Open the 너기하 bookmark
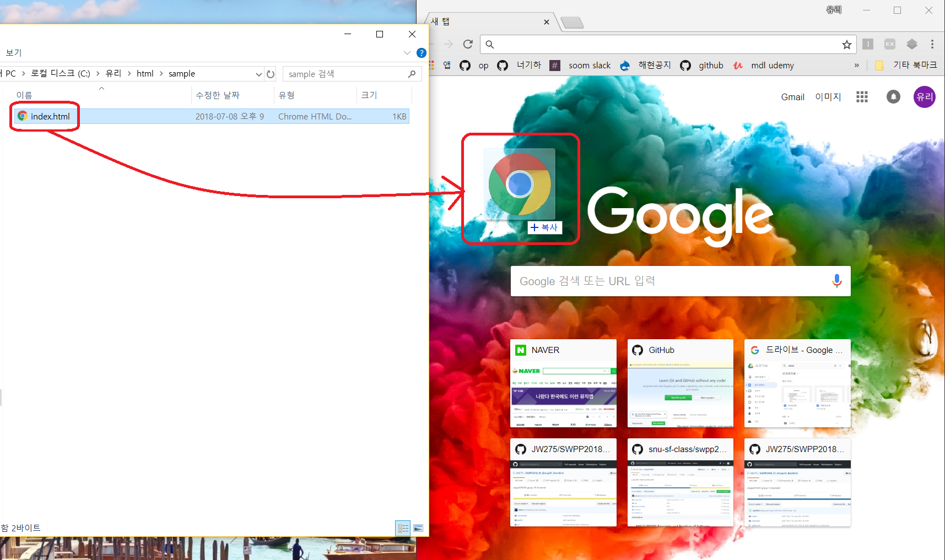Image resolution: width=945 pixels, height=560 pixels. pyautogui.click(x=519, y=66)
